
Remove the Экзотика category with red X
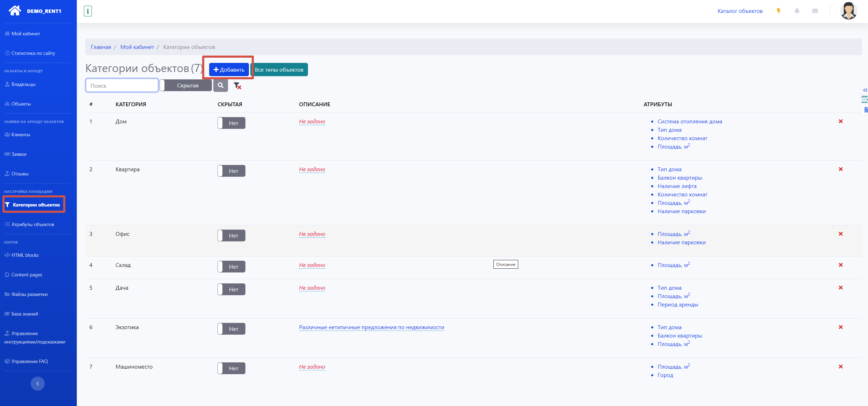coord(841,327)
